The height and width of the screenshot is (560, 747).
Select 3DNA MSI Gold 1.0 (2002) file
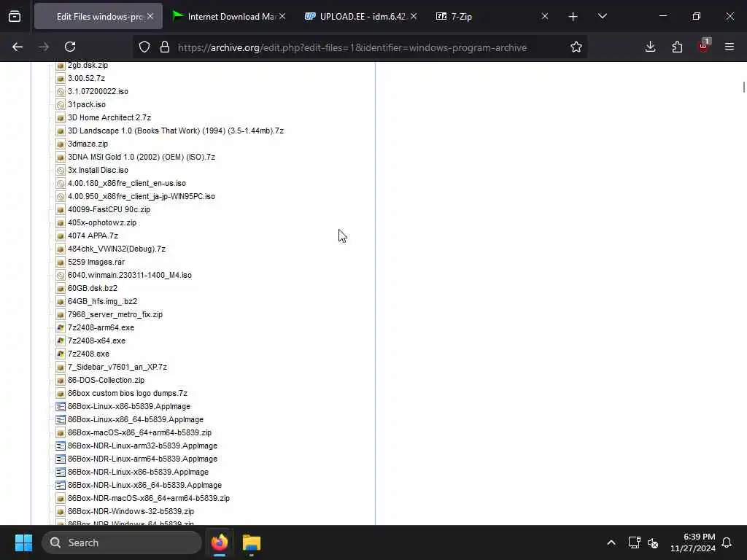coord(141,157)
